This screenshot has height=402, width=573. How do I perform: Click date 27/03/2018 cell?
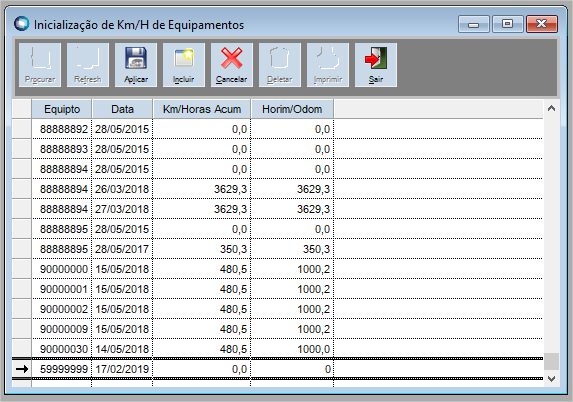tap(122, 209)
